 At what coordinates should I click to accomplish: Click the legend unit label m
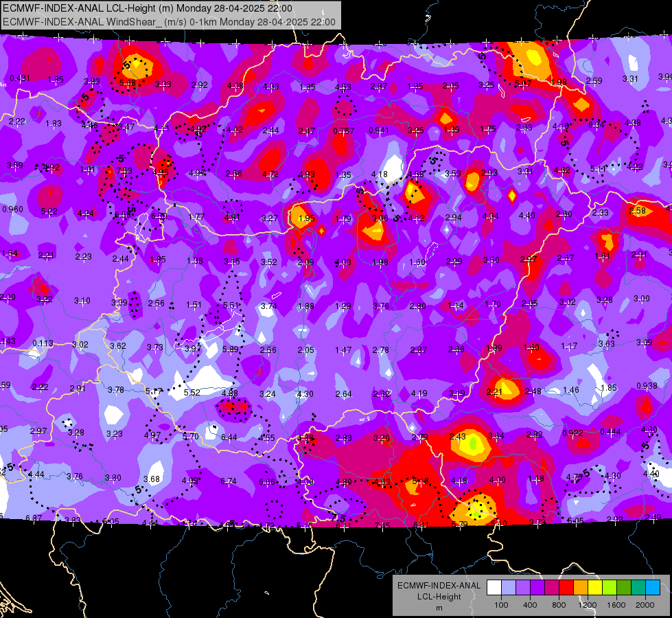click(439, 608)
